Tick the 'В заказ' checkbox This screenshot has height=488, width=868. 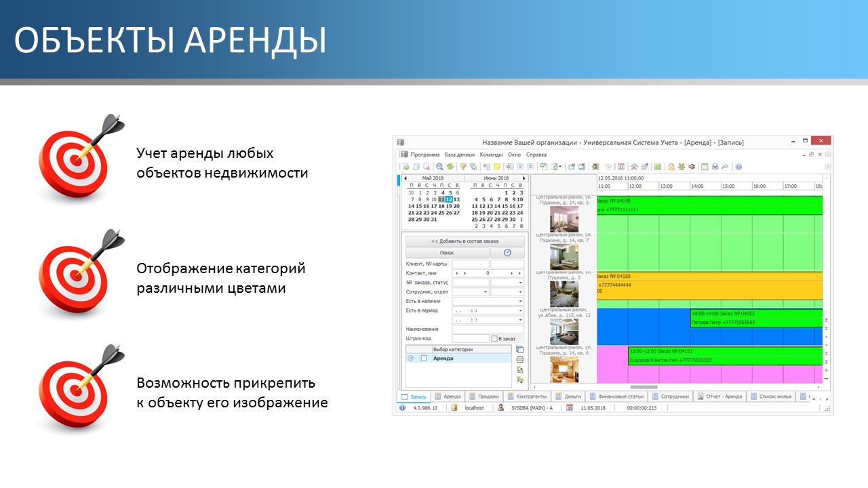pos(494,338)
